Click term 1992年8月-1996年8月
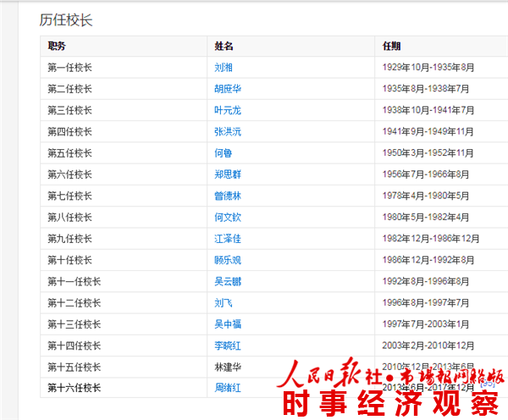The image size is (508, 420). [x=425, y=281]
